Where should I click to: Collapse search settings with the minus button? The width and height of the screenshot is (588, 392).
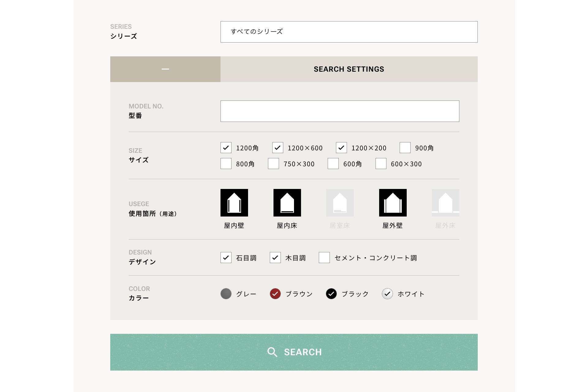click(165, 69)
